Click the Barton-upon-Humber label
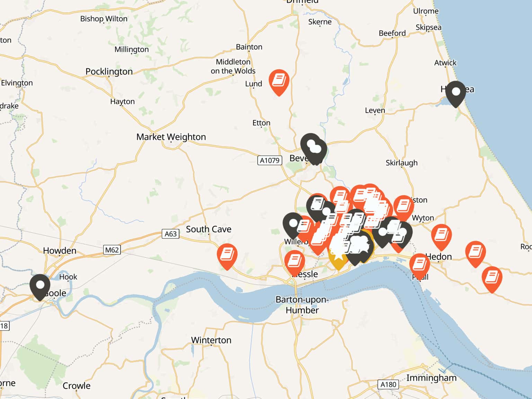The height and width of the screenshot is (399, 532). point(302,305)
